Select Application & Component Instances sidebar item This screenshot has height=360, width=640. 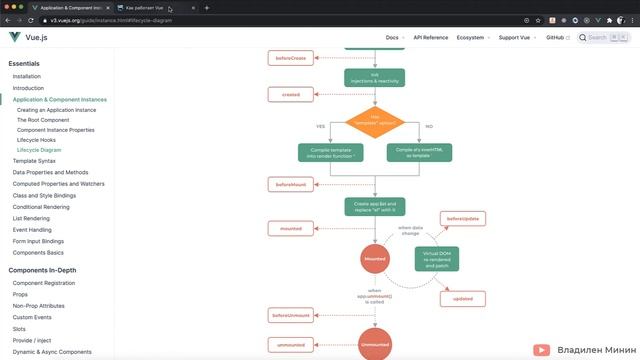point(60,100)
